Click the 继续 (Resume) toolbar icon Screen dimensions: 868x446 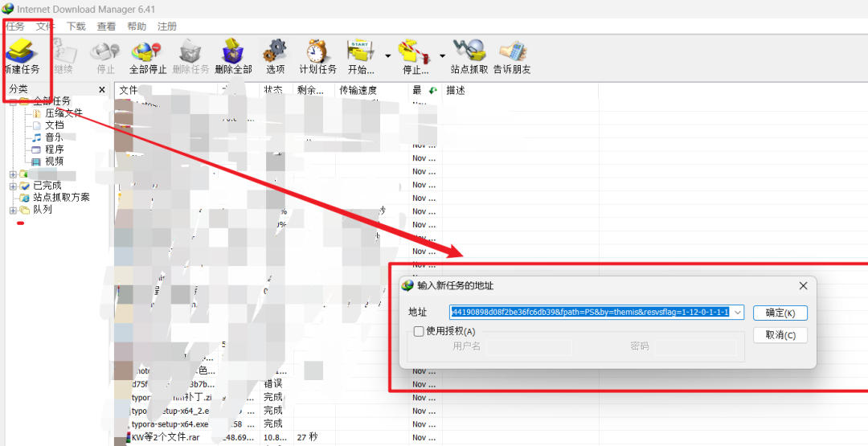pos(65,51)
